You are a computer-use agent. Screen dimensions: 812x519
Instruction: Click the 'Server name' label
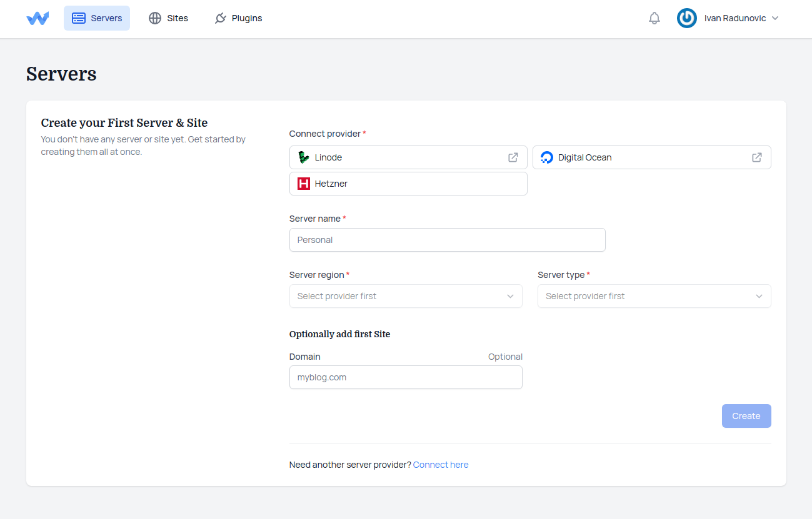point(315,219)
